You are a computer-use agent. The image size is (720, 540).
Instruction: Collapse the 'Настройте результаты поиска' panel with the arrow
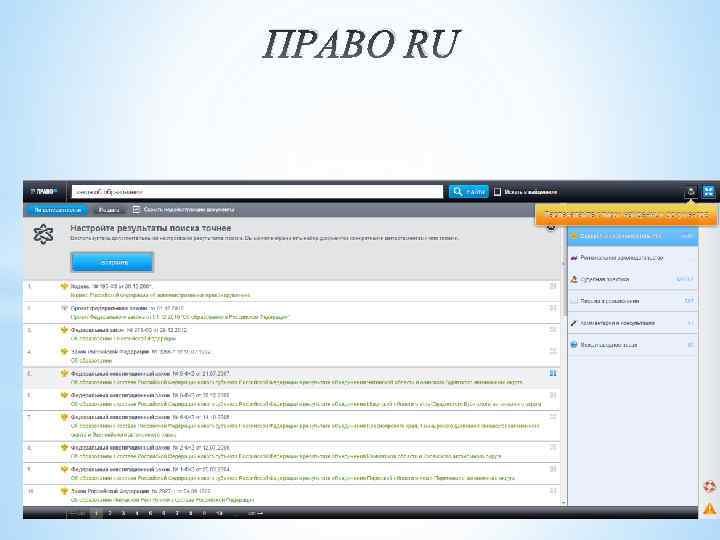click(x=551, y=227)
